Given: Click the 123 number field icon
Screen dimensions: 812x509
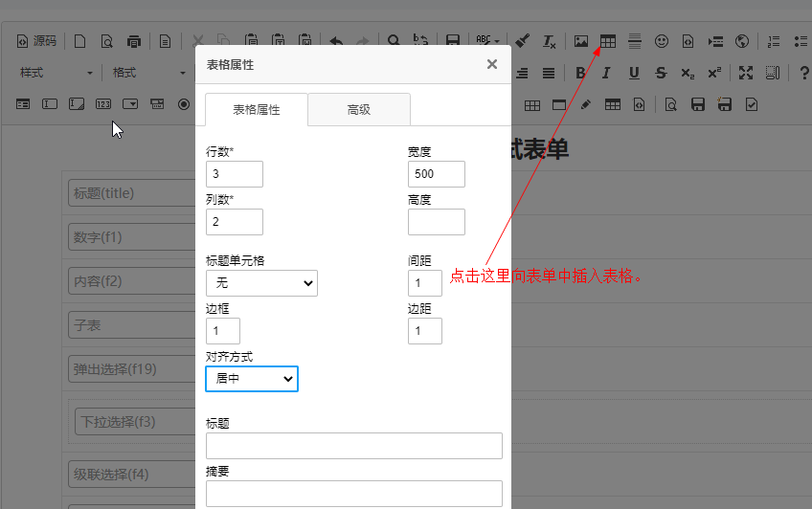Looking at the screenshot, I should (x=103, y=104).
